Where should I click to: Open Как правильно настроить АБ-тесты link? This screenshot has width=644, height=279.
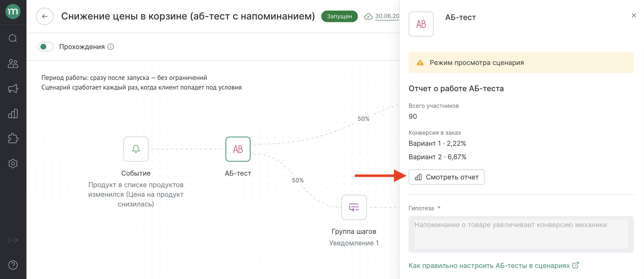[x=494, y=266]
